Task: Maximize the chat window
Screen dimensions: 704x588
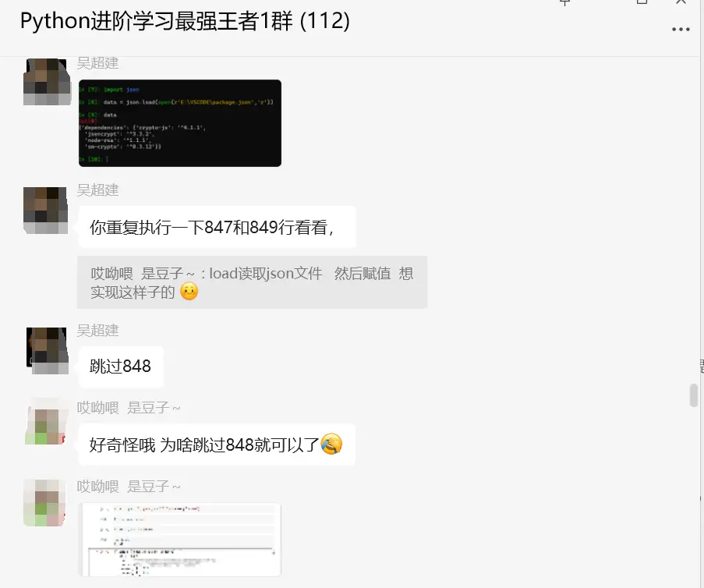Action: [642, 2]
